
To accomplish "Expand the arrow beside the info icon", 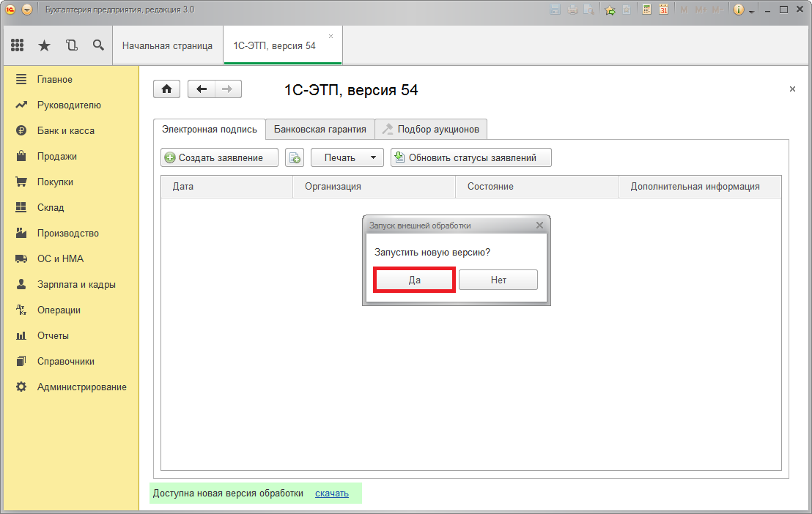I will click(751, 11).
